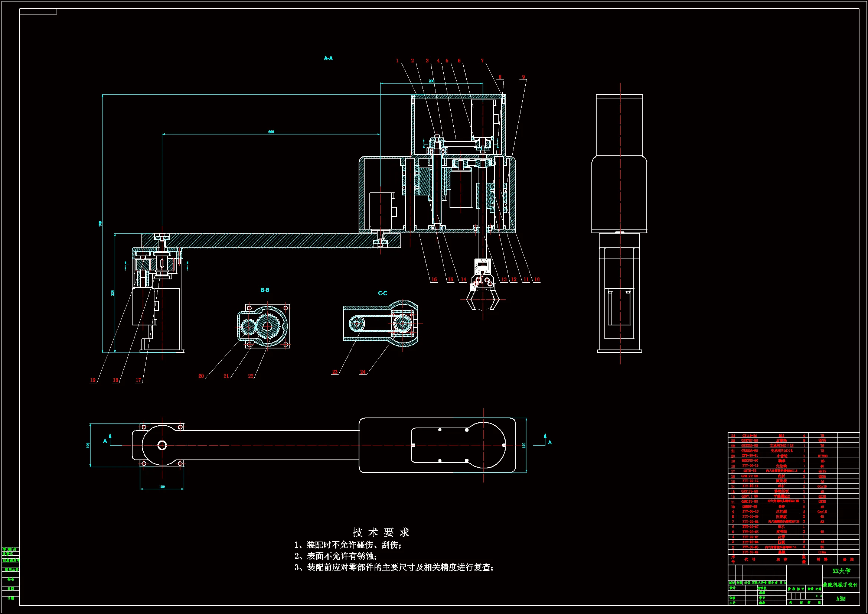Select part balloon number 24
This screenshot has height=614, width=868.
pos(363,372)
